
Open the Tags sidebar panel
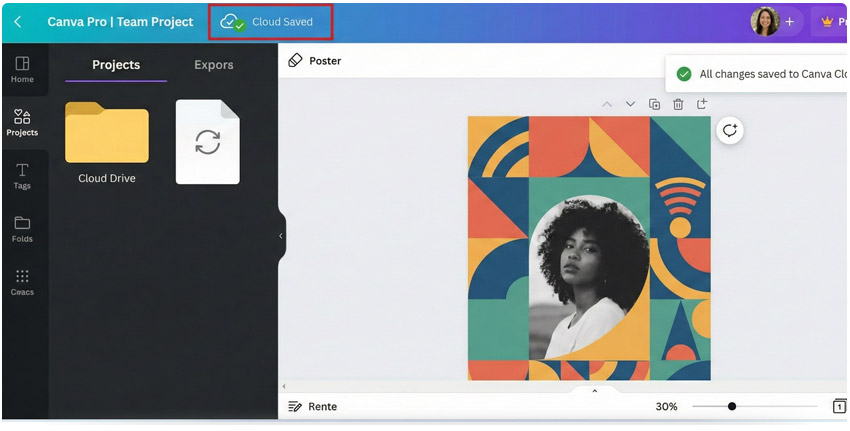[22, 176]
